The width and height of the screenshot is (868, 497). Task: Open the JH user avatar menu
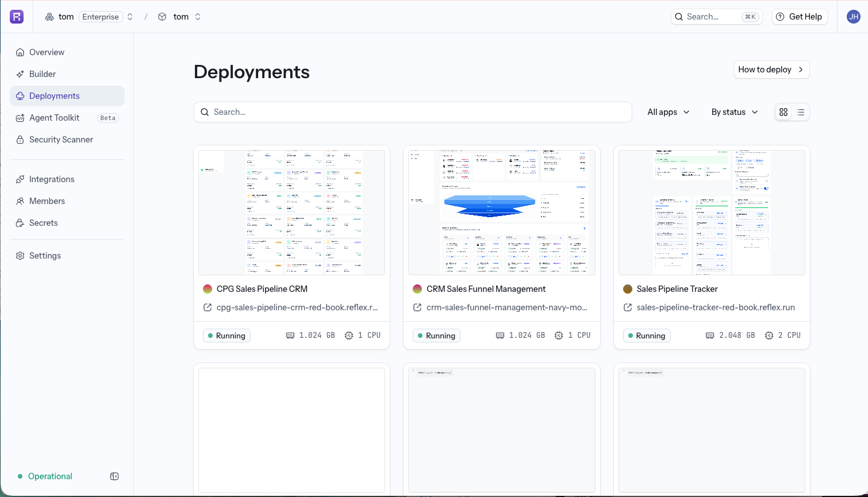(854, 17)
